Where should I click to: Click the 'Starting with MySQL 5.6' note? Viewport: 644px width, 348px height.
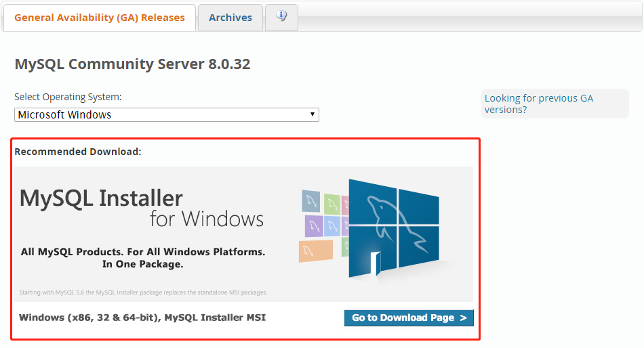click(143, 292)
